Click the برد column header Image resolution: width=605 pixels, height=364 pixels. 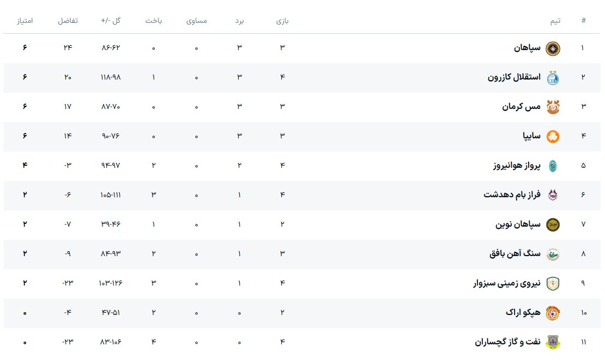(239, 21)
